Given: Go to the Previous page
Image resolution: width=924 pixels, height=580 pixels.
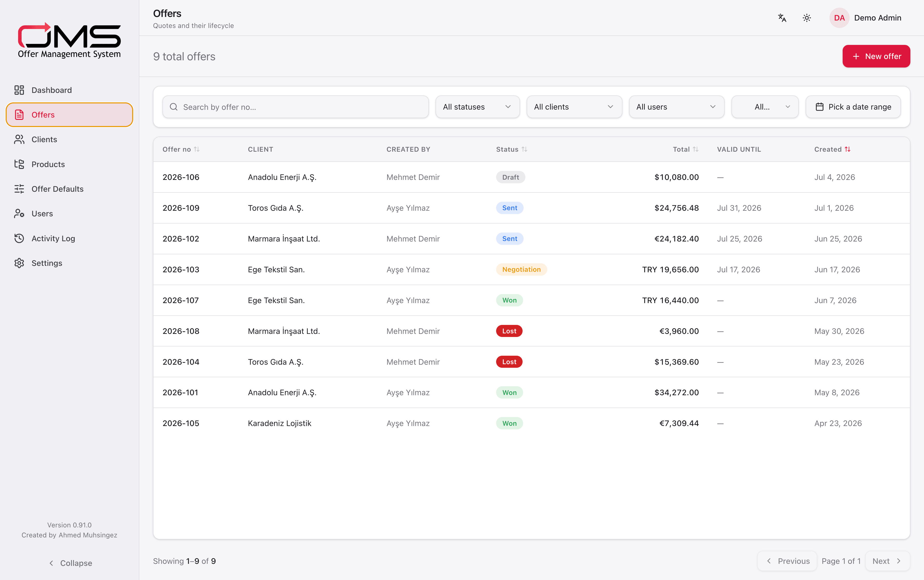Looking at the screenshot, I should [x=787, y=561].
